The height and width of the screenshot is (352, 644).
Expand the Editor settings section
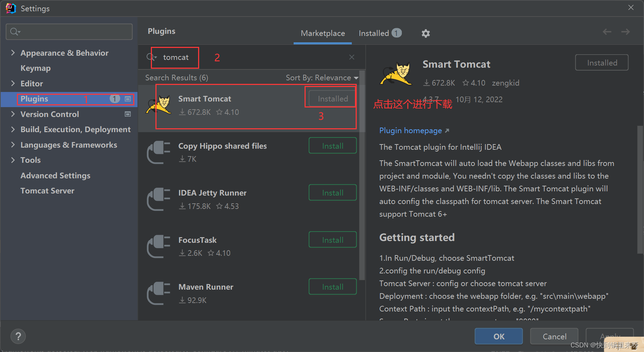coord(13,84)
